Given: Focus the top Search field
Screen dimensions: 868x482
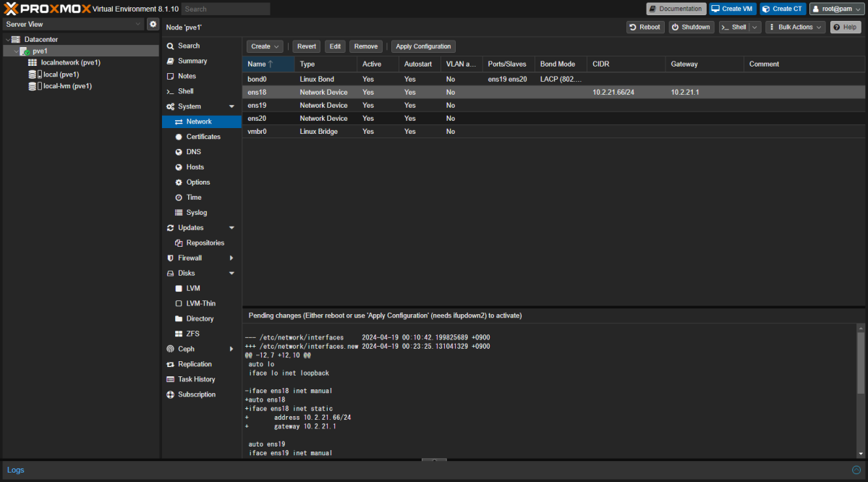Looking at the screenshot, I should [226, 9].
